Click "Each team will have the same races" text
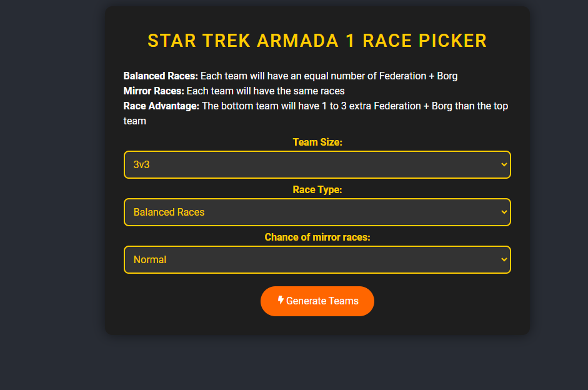 (x=266, y=91)
